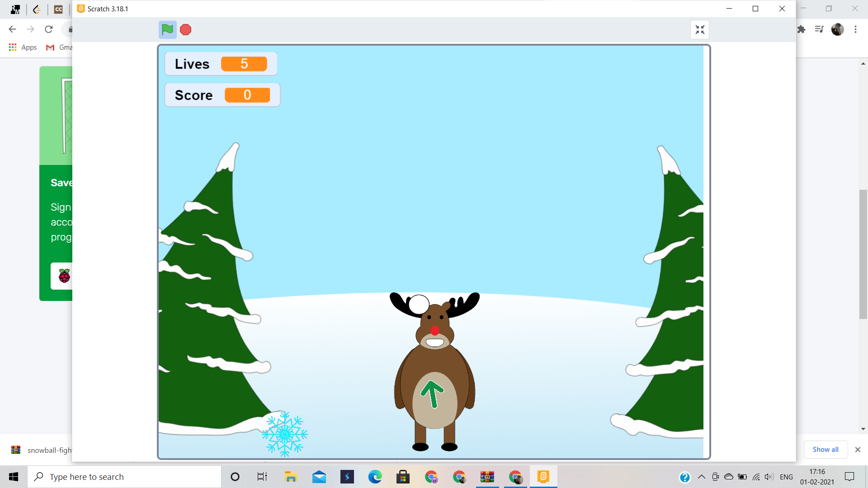This screenshot has height=488, width=868.
Task: Open WinRAR from the taskbar
Action: coord(487,477)
